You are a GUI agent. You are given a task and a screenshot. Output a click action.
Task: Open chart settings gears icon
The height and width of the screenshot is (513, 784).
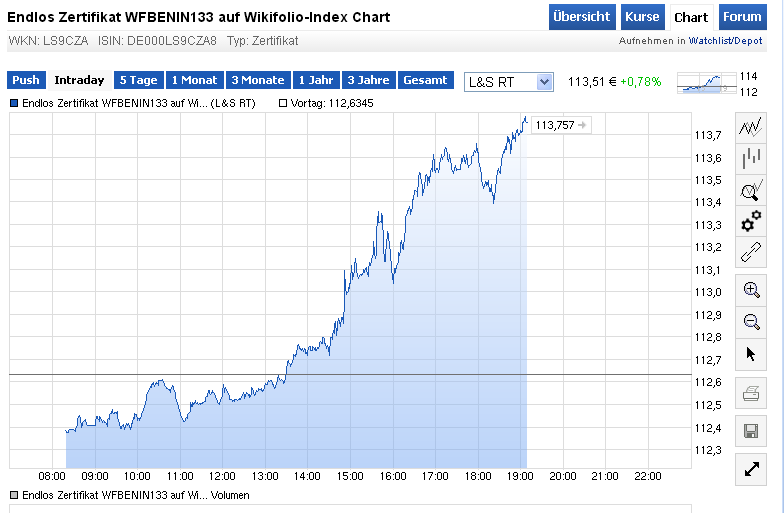click(751, 221)
